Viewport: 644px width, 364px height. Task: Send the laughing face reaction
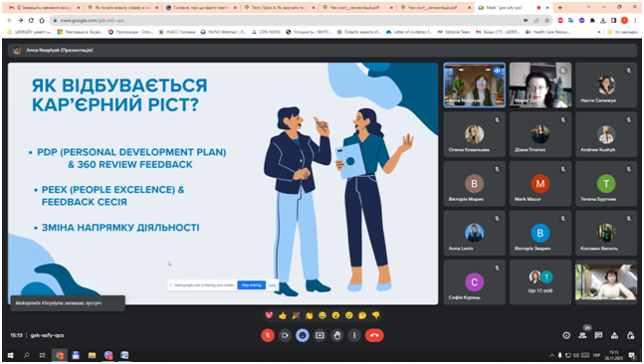[322, 315]
